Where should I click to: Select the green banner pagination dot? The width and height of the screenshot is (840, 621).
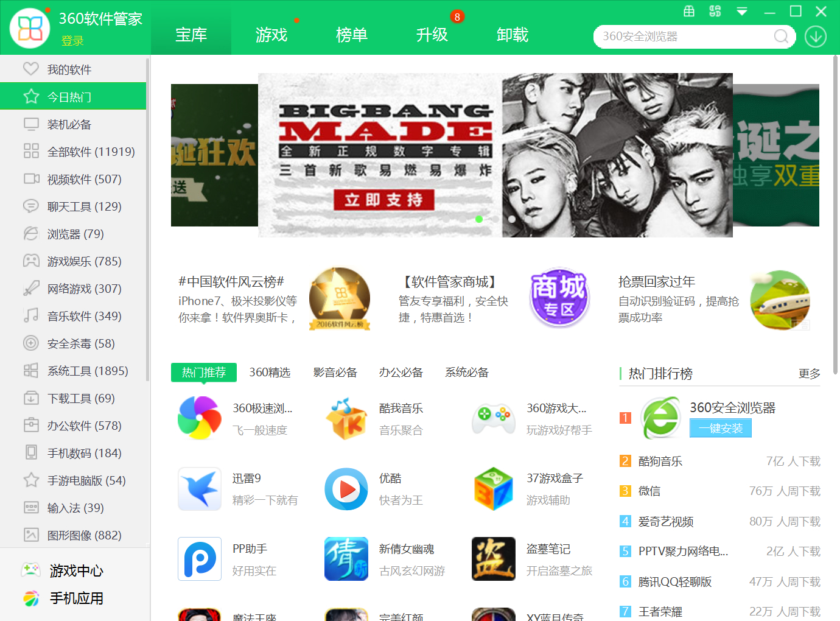(x=479, y=219)
